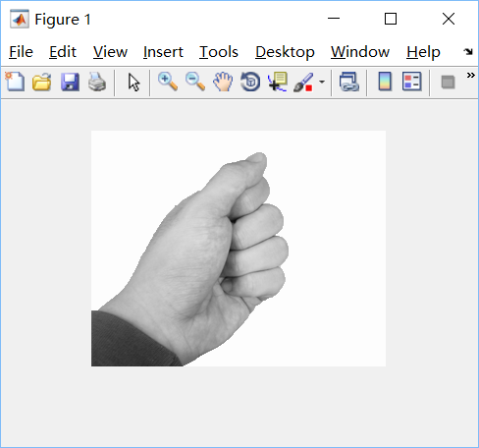This screenshot has height=448, width=479.
Task: Select the Zoom In magnifier tool
Action: 168,82
